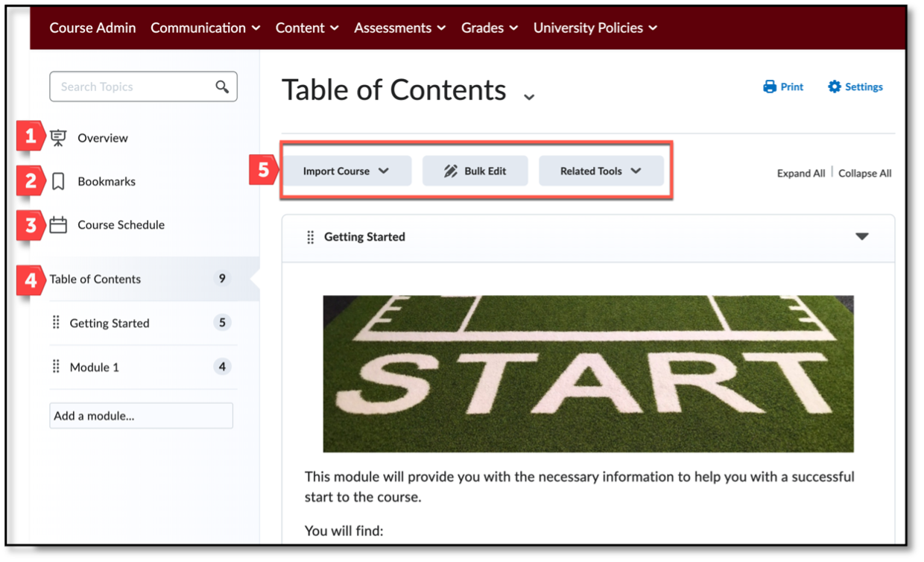The height and width of the screenshot is (562, 924).
Task: Open Course Schedule via the calendar icon
Action: [58, 224]
